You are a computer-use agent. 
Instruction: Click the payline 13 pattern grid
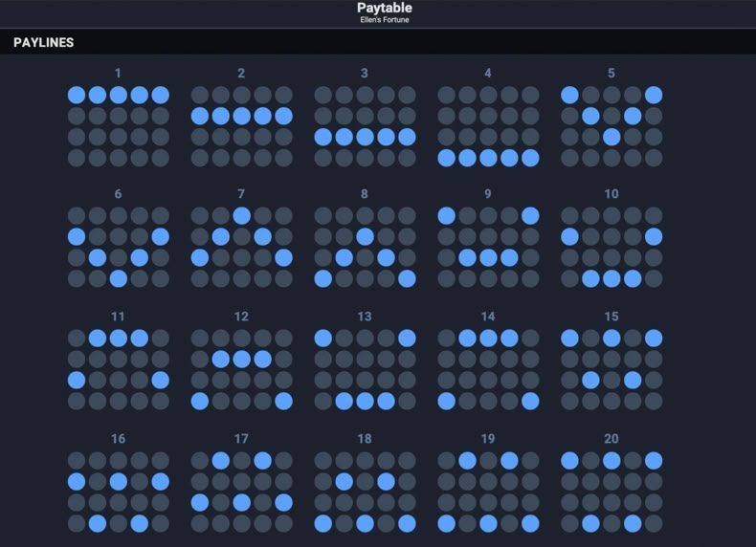[365, 370]
